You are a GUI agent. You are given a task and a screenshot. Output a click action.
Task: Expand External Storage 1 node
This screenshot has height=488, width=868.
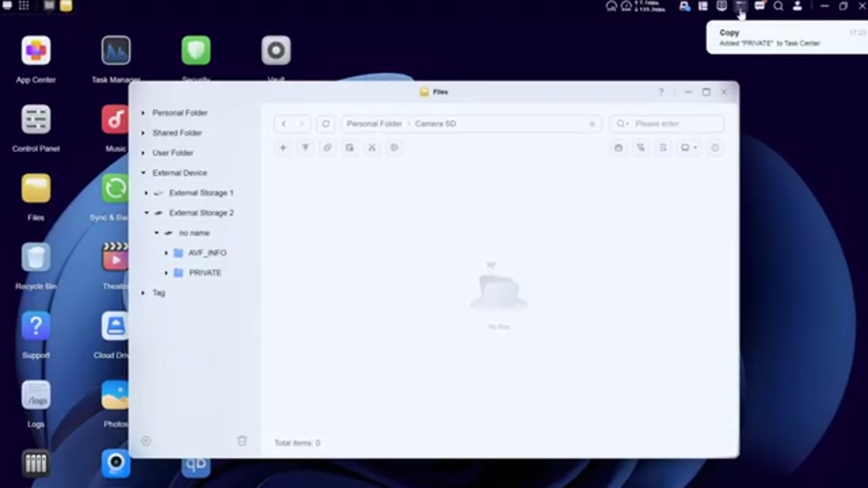click(x=146, y=193)
